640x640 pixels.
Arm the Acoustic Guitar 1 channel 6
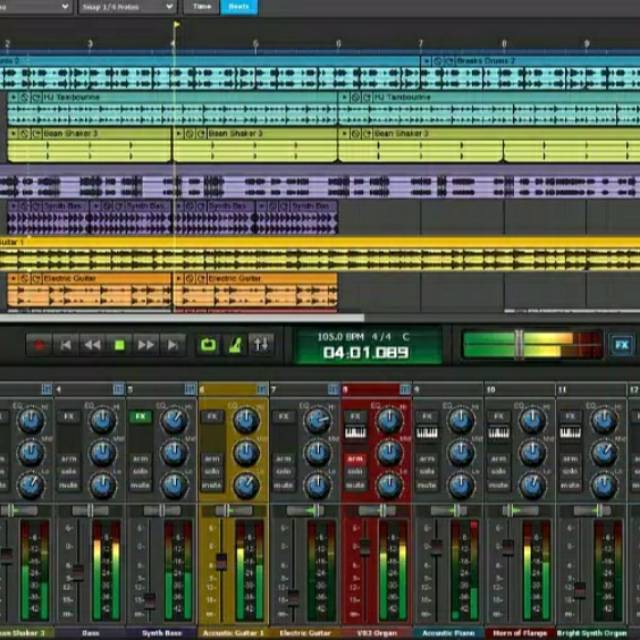212,459
